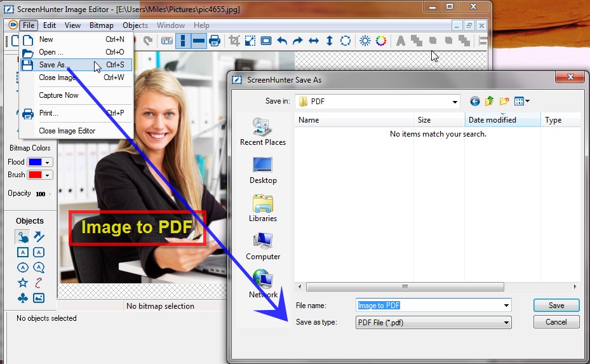Select the club shape object tool
590x364 pixels.
pos(23,298)
